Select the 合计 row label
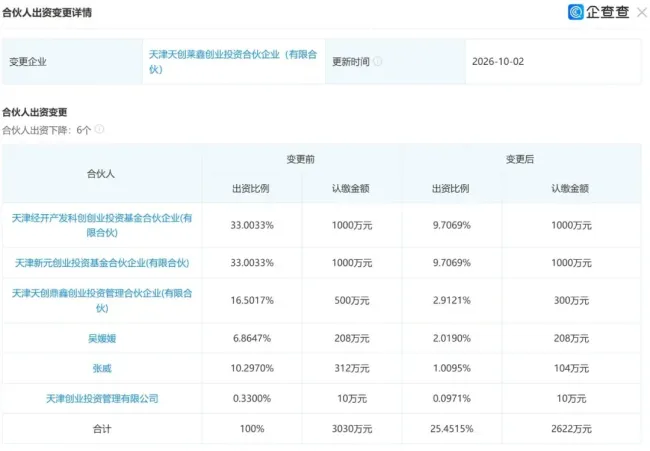The height and width of the screenshot is (451, 650). point(102,429)
